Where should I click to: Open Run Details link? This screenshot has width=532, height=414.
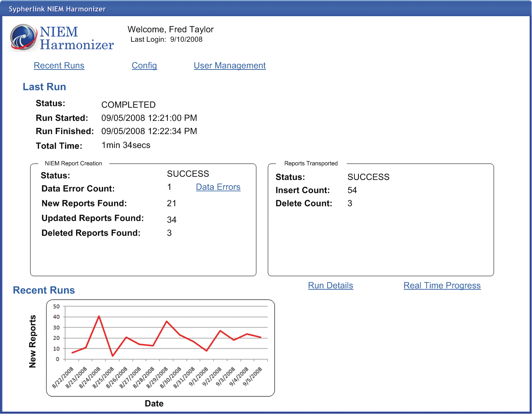330,285
